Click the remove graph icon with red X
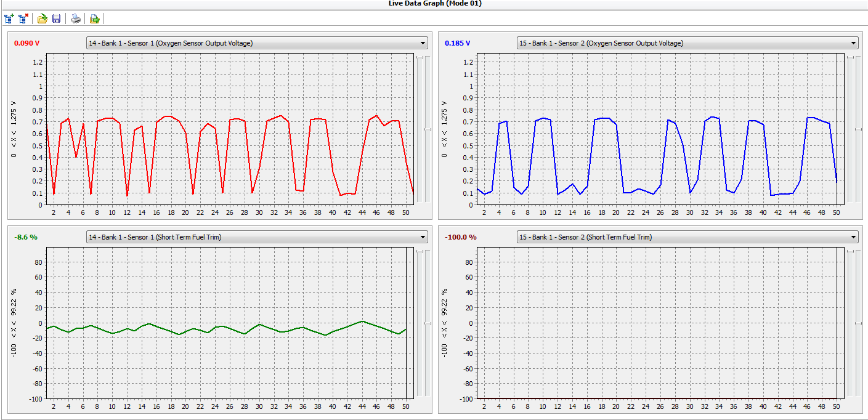The width and height of the screenshot is (868, 420). (x=24, y=19)
